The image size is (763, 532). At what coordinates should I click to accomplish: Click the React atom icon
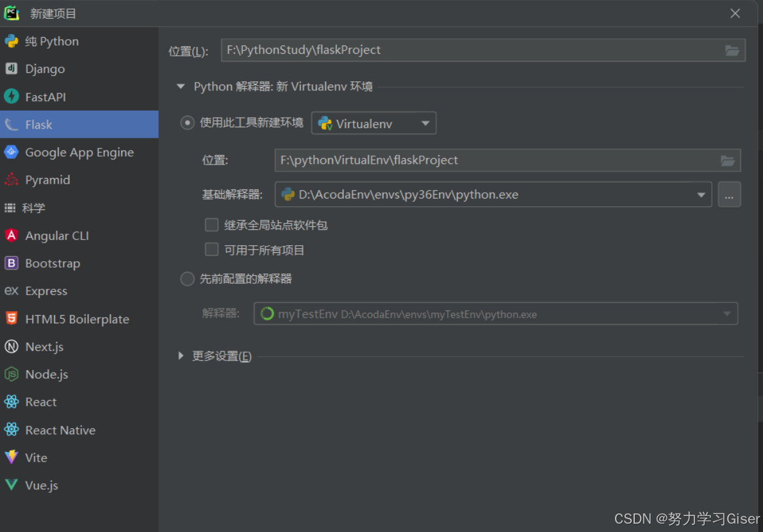(x=12, y=401)
